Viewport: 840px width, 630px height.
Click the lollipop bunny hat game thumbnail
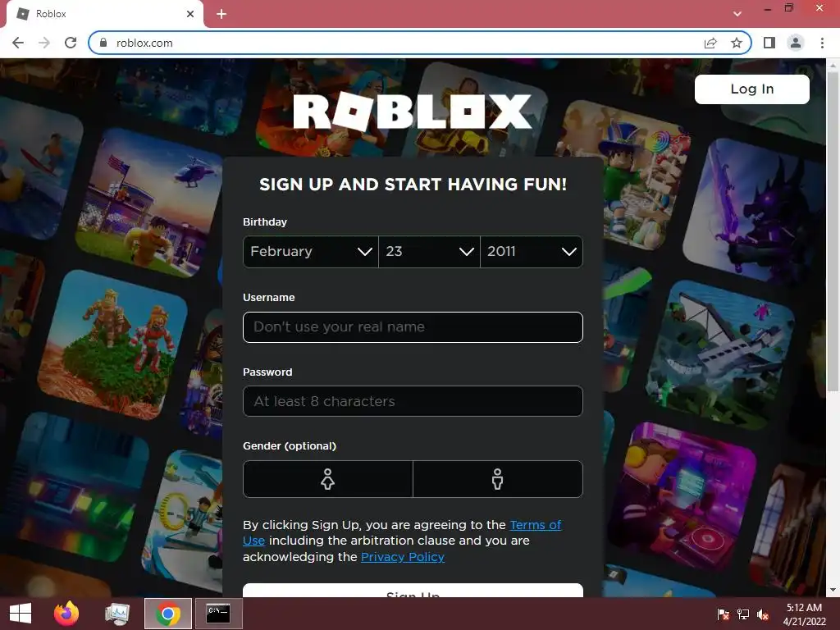point(646,174)
